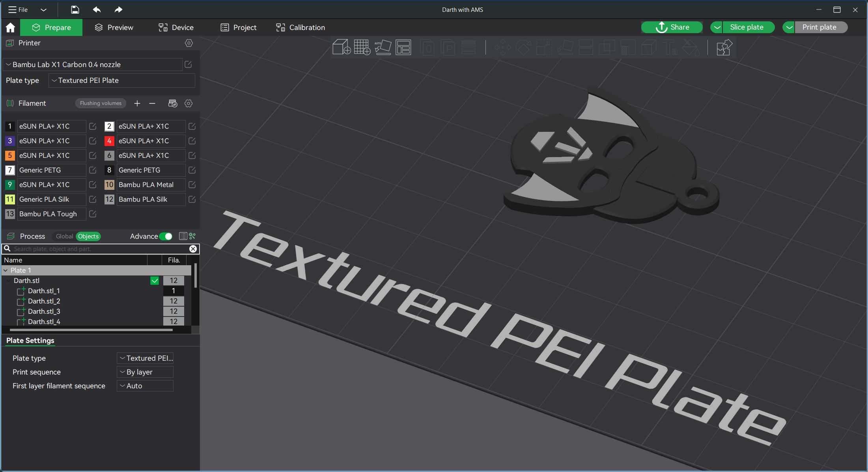This screenshot has height=472, width=868.
Task: Click the filament number for Darth.stl_2
Action: coord(174,301)
